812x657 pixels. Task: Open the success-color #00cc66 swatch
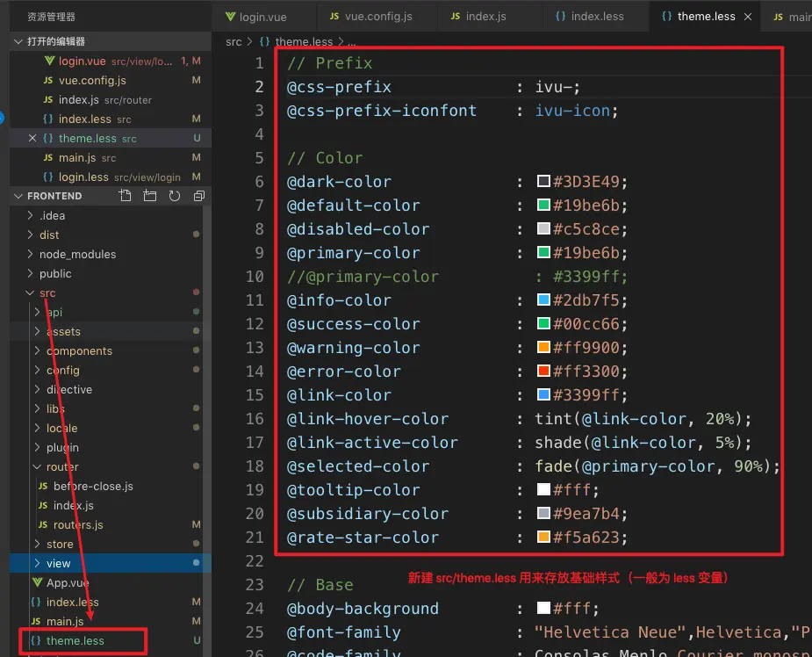click(x=543, y=324)
